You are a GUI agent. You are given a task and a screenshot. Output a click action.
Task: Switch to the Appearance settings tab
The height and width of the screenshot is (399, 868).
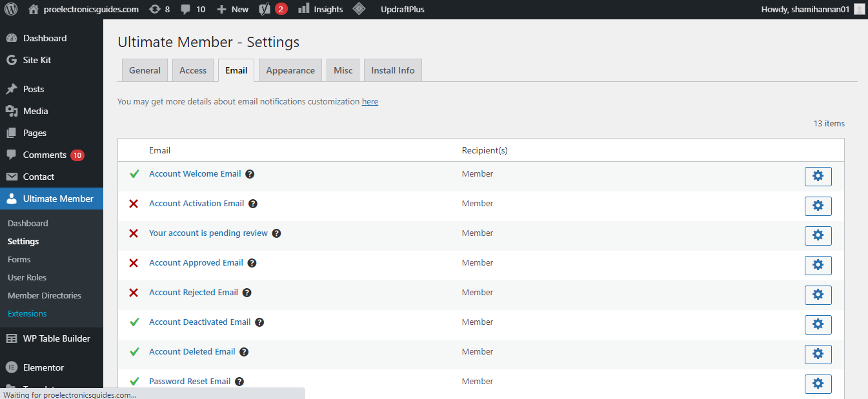click(x=290, y=70)
